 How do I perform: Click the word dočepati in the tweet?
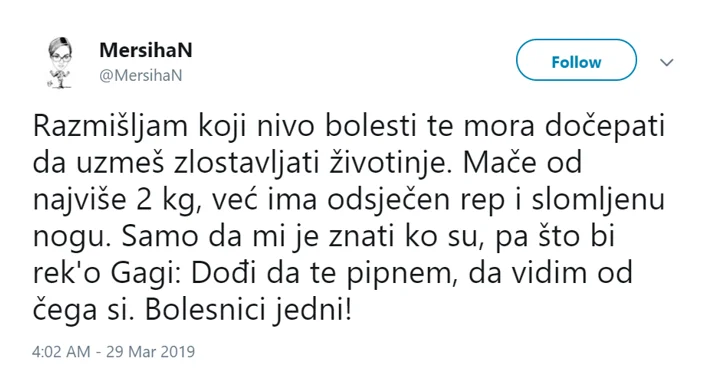point(605,127)
